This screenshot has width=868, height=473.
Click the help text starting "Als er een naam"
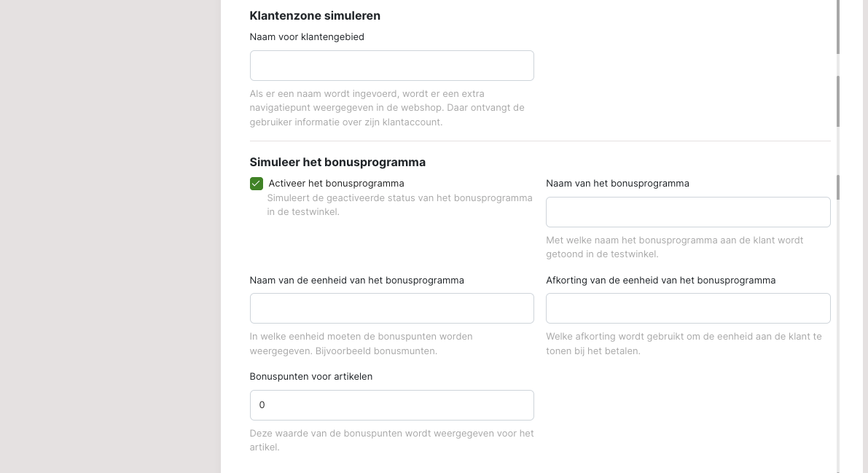(x=387, y=108)
